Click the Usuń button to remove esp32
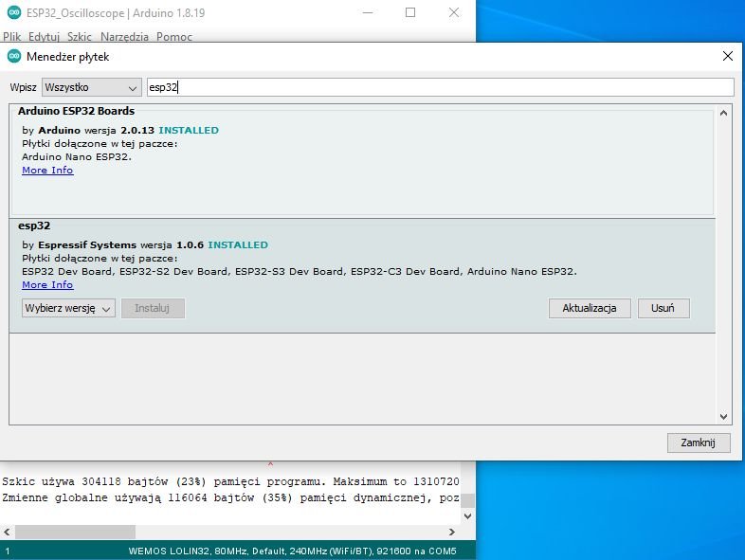The height and width of the screenshot is (560, 745). coord(663,308)
